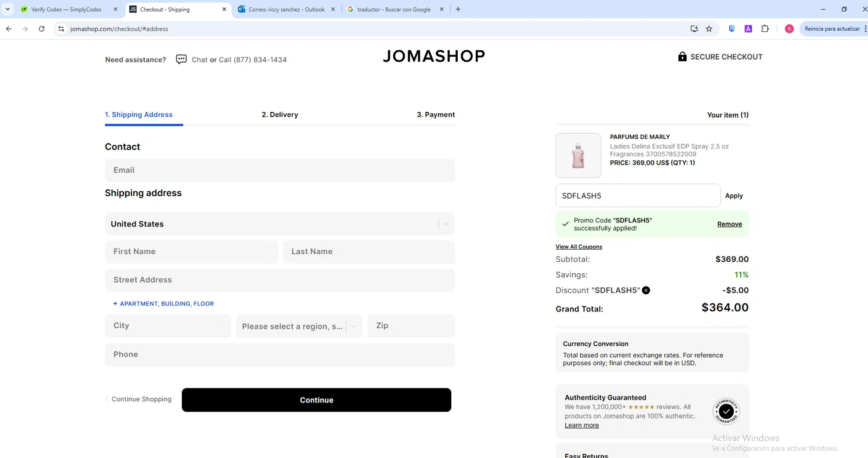868x458 pixels.
Task: Click the browser forward arrow
Action: click(x=25, y=28)
